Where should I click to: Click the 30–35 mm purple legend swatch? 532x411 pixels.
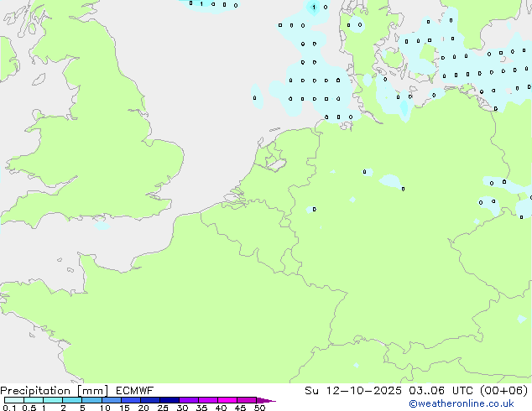point(188,400)
